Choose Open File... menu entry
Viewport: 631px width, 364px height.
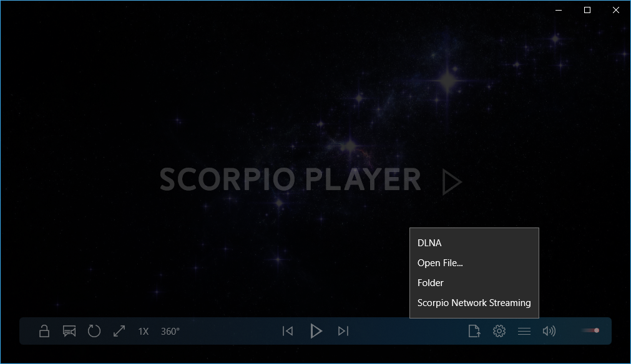[x=440, y=263]
